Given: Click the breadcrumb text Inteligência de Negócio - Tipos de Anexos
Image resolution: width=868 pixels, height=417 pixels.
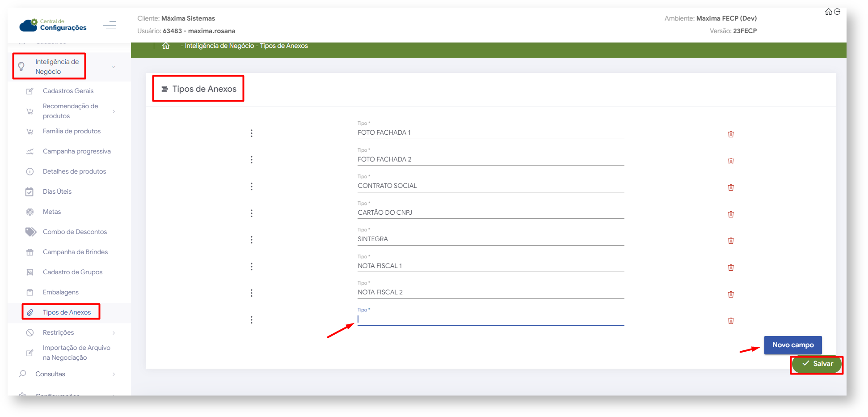Looking at the screenshot, I should (x=246, y=46).
